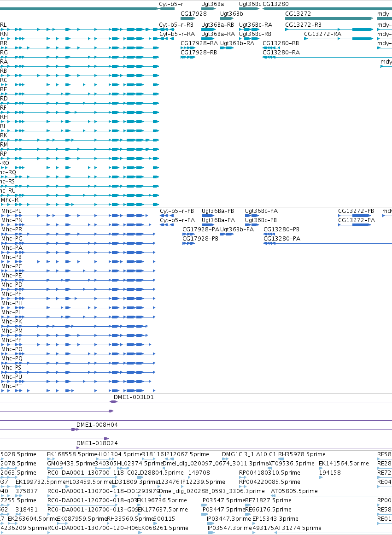Click the CG13280 gene label in top track
Screen dimensions: 392x535
[x=275, y=4]
